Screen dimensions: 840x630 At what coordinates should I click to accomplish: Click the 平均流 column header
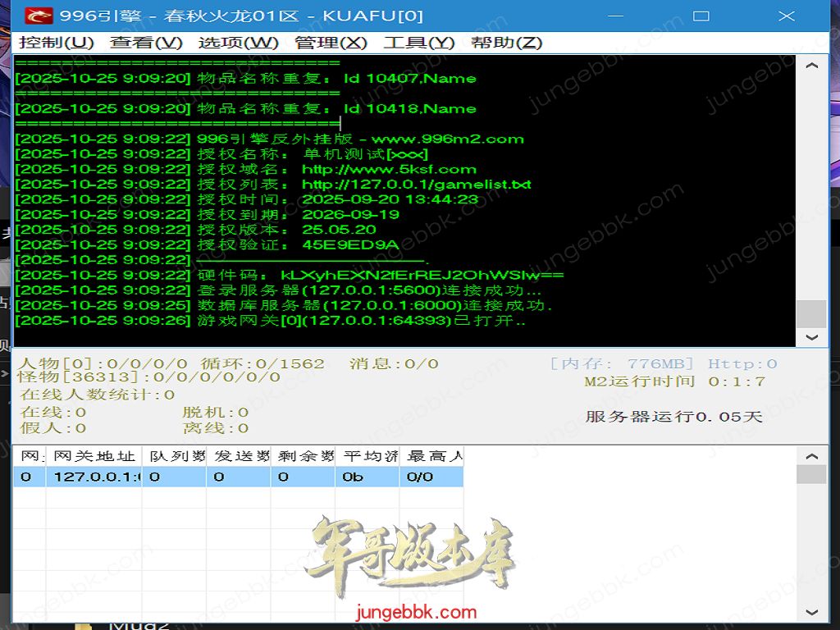pos(367,456)
